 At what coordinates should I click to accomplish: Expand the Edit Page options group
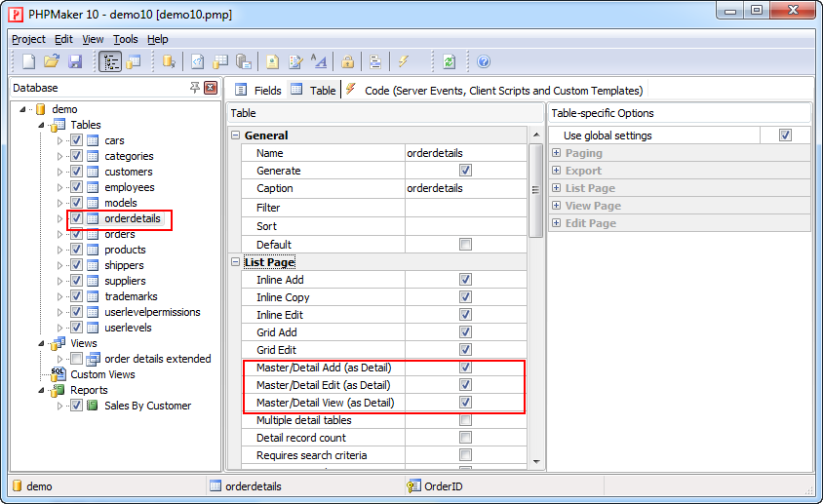coord(557,222)
